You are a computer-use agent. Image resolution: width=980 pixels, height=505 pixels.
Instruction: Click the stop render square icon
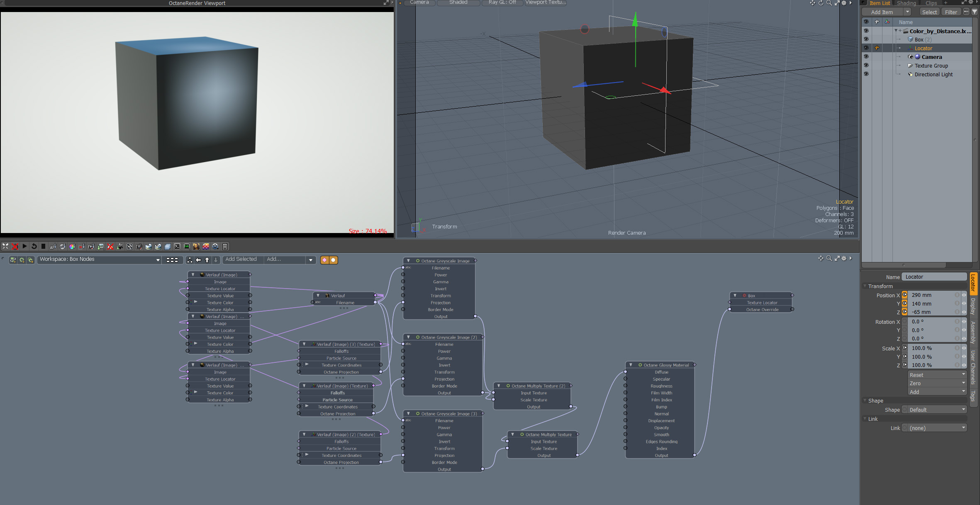[x=43, y=246]
